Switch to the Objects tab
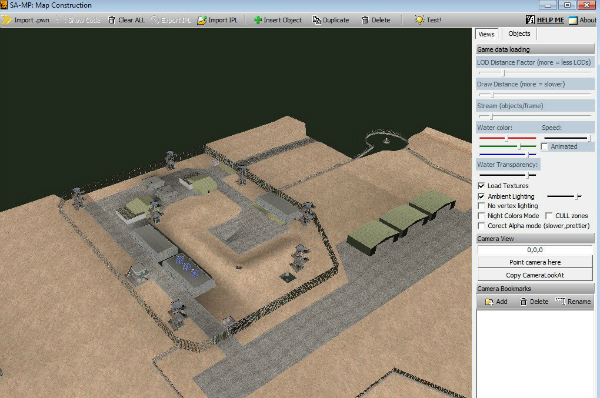The image size is (600, 398). pyautogui.click(x=519, y=34)
